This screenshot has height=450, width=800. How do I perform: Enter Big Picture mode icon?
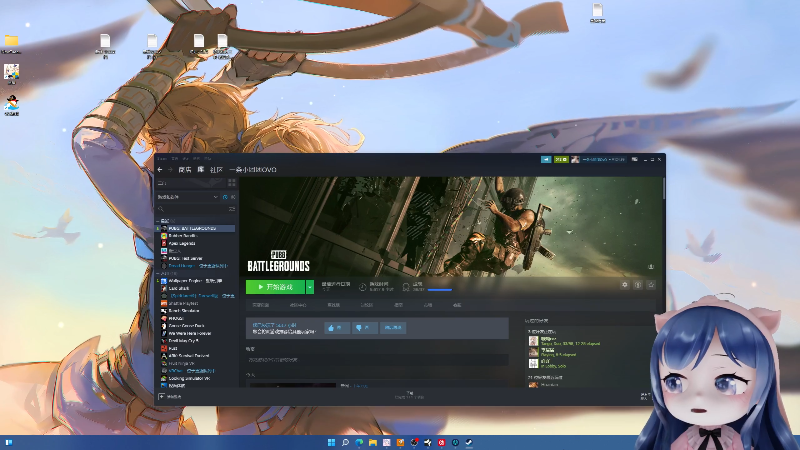[635, 160]
